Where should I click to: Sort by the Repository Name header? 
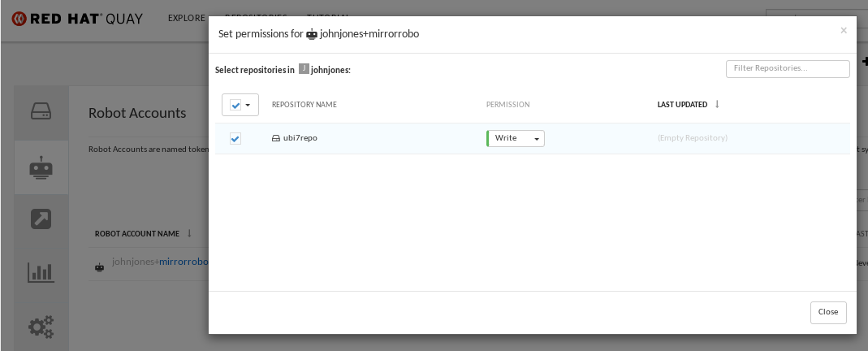(x=304, y=105)
